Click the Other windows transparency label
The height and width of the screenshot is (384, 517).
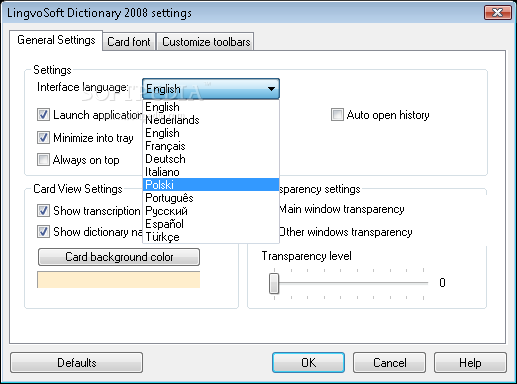click(x=346, y=232)
